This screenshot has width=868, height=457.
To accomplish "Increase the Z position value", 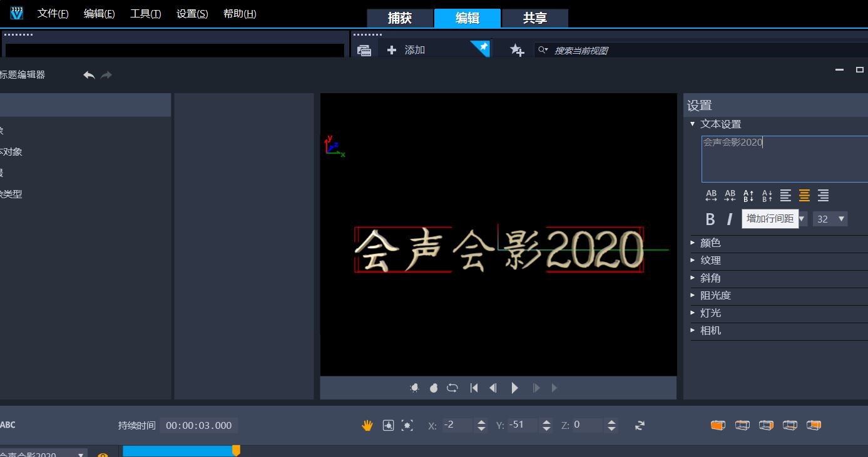I will pyautogui.click(x=611, y=422).
